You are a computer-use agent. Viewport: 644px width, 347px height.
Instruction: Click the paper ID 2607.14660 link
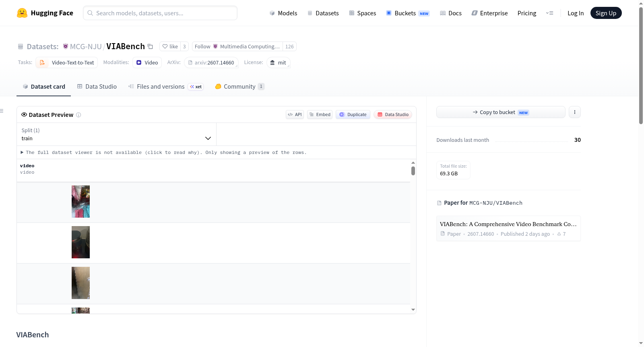(481, 234)
